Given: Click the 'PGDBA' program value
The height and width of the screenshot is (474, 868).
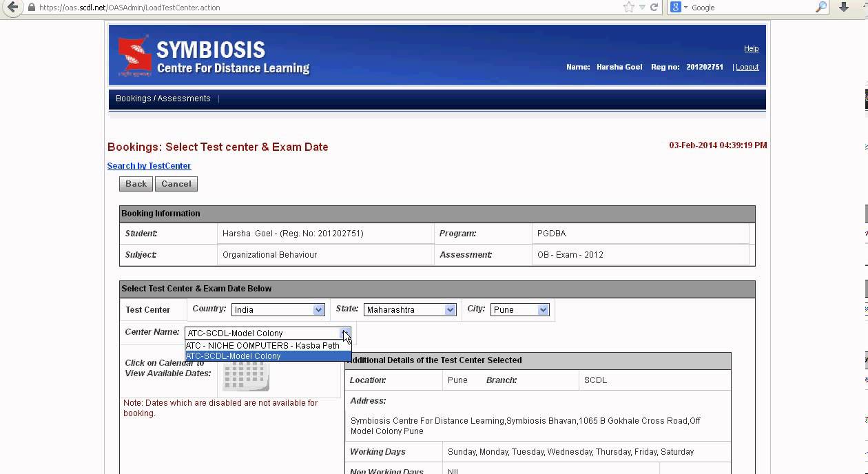Looking at the screenshot, I should 551,234.
